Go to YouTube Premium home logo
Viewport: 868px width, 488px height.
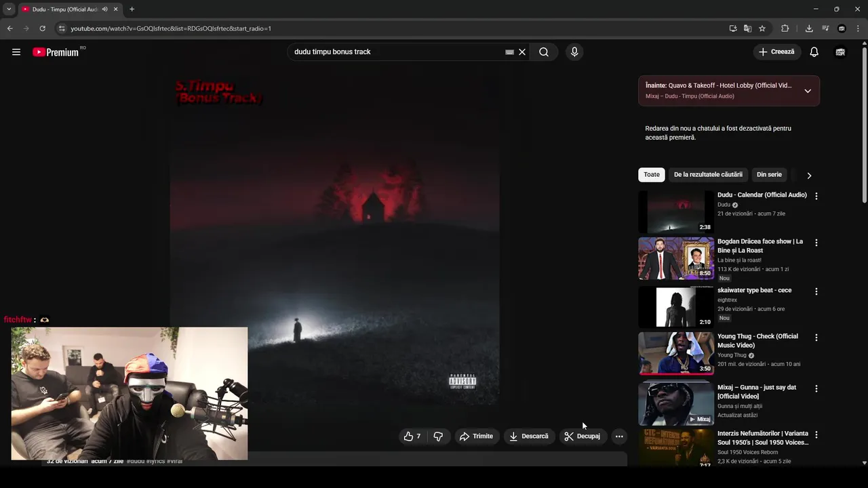tap(56, 52)
